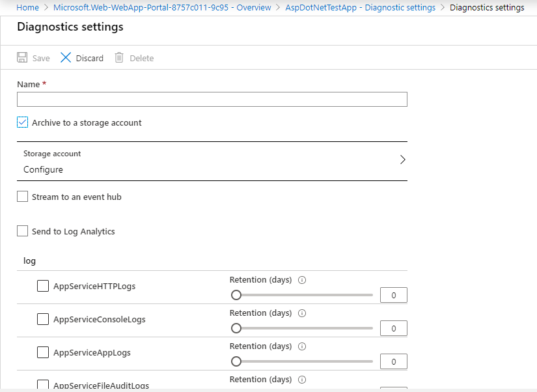The width and height of the screenshot is (537, 392).
Task: Enable Stream to an event hub
Action: [x=22, y=196]
